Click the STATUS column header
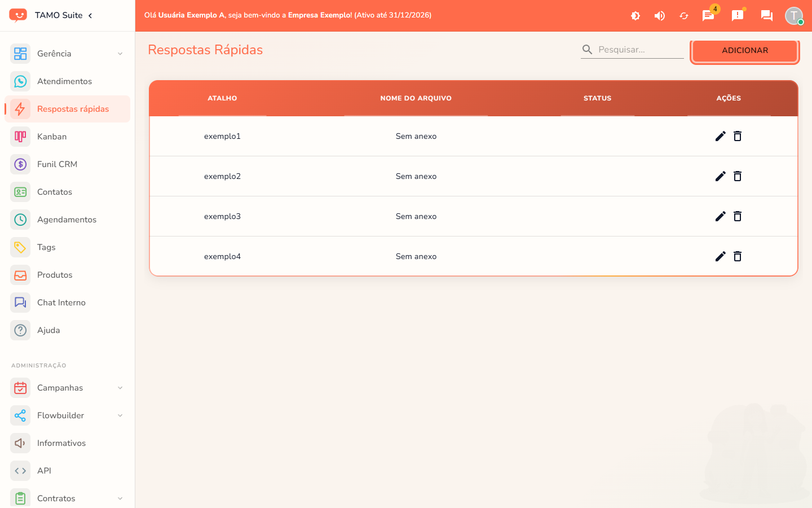The width and height of the screenshot is (812, 508). [x=598, y=98]
